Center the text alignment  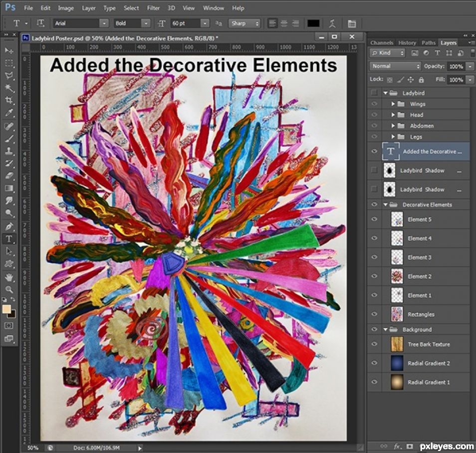284,23
